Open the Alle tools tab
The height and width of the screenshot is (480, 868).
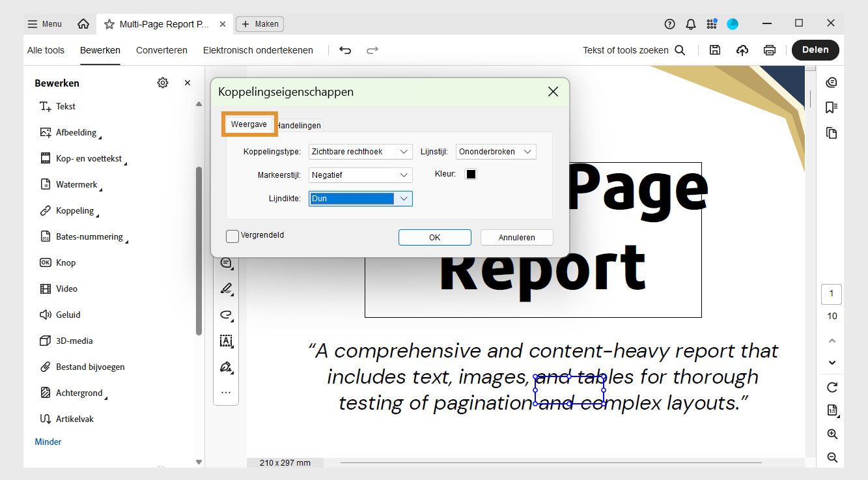tap(46, 50)
